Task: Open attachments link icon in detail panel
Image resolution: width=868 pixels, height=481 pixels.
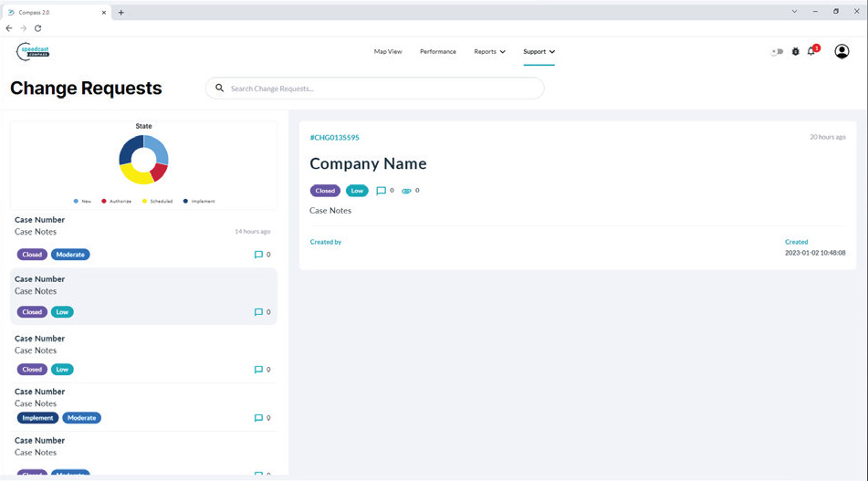Action: click(x=406, y=191)
